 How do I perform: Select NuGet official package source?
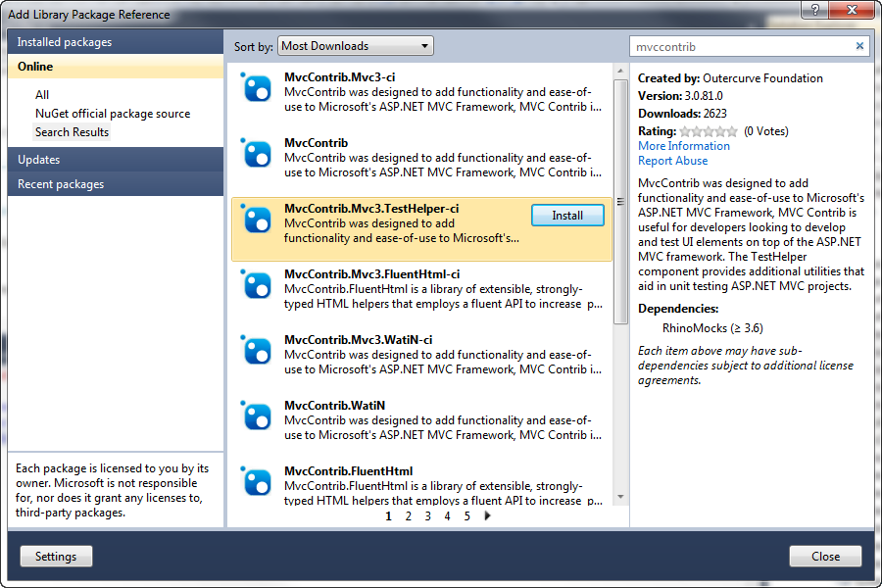[113, 114]
